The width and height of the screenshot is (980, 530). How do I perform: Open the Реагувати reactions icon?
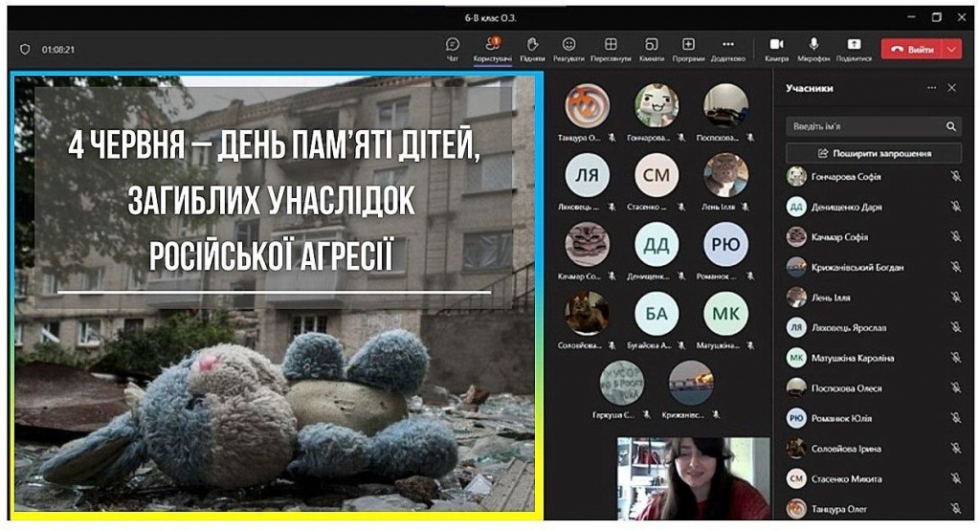[x=568, y=45]
